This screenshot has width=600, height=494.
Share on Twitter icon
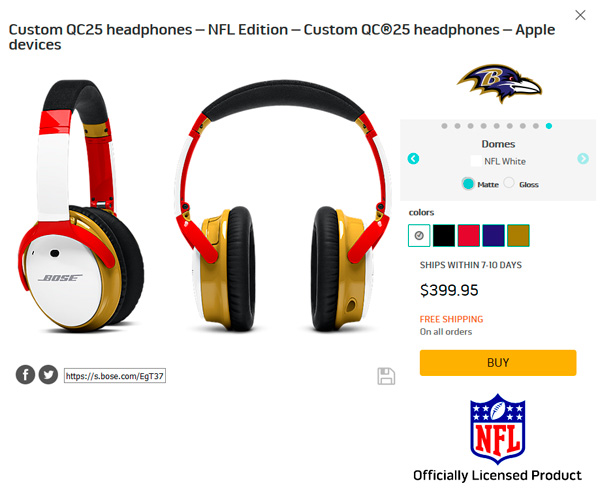(48, 375)
